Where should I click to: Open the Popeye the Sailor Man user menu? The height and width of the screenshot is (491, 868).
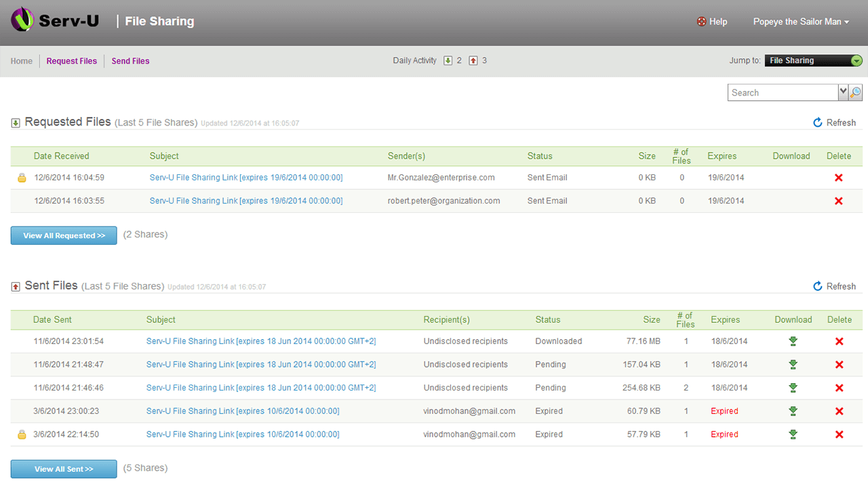(801, 22)
